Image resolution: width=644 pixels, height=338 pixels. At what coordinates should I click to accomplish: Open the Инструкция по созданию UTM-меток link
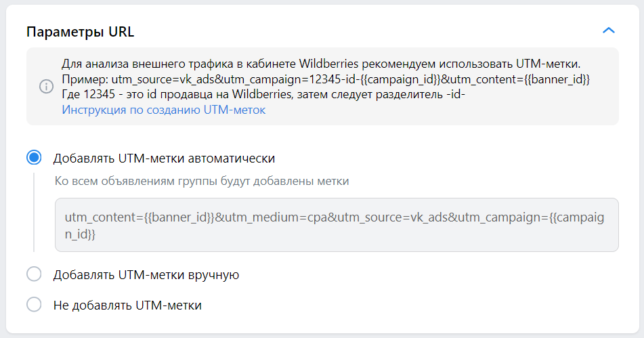[163, 110]
